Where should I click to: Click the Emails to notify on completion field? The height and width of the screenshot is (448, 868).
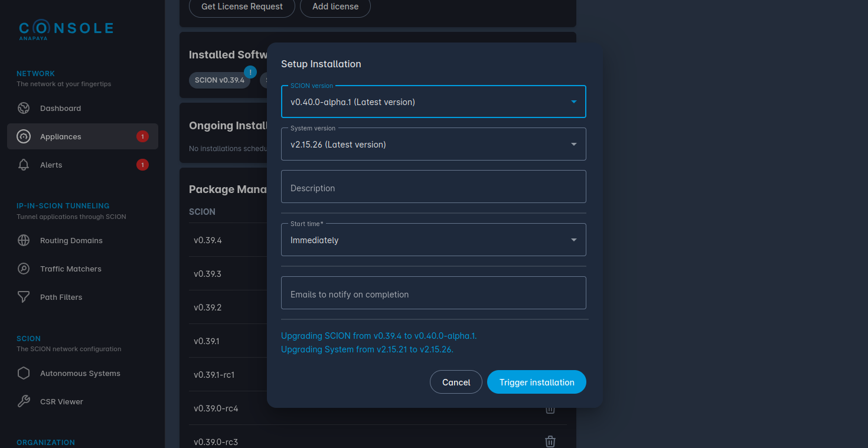433,293
